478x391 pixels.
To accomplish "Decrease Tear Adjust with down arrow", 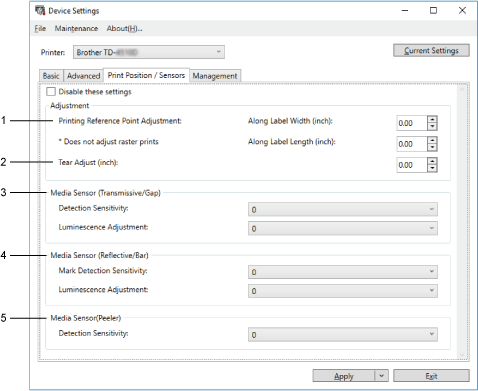I will coord(432,169).
